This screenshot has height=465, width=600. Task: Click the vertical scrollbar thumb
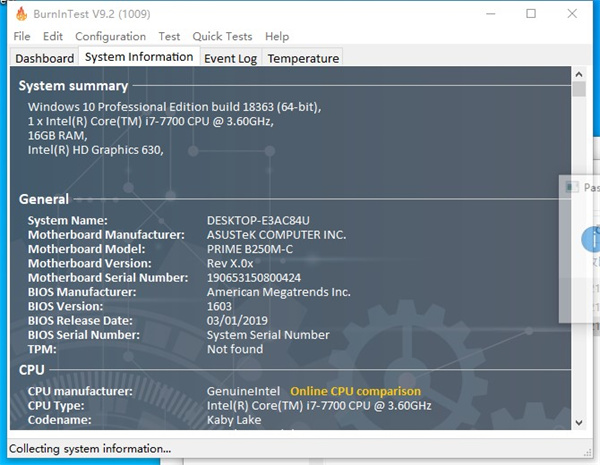pyautogui.click(x=579, y=89)
